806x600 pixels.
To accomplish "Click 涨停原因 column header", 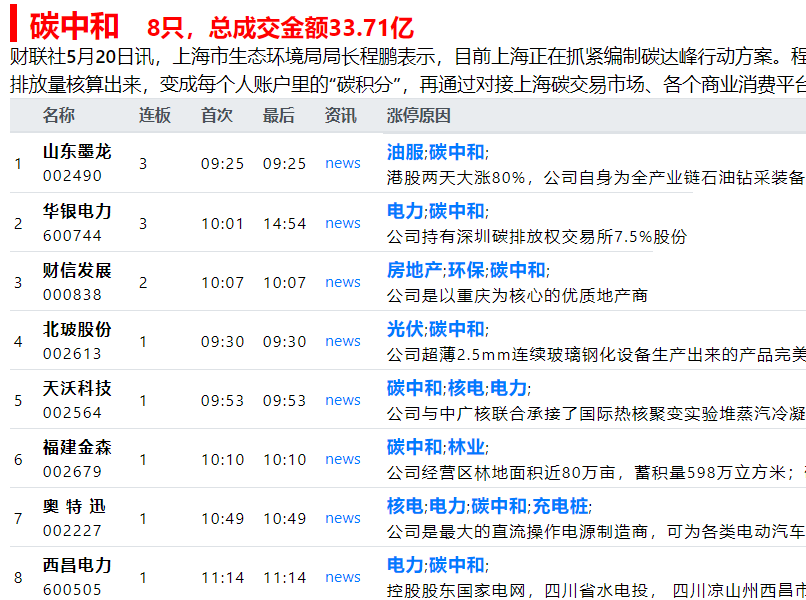I will [x=418, y=116].
